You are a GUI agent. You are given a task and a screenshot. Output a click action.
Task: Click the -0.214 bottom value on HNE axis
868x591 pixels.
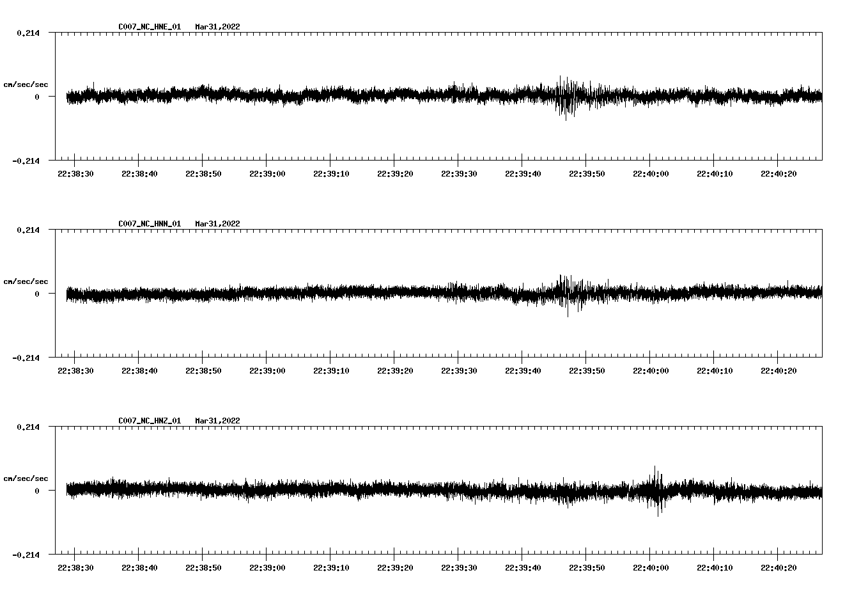coord(26,161)
